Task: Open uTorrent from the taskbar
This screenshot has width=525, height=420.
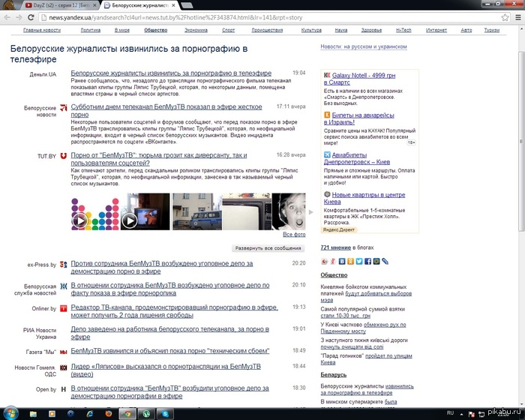Action: pyautogui.click(x=146, y=414)
